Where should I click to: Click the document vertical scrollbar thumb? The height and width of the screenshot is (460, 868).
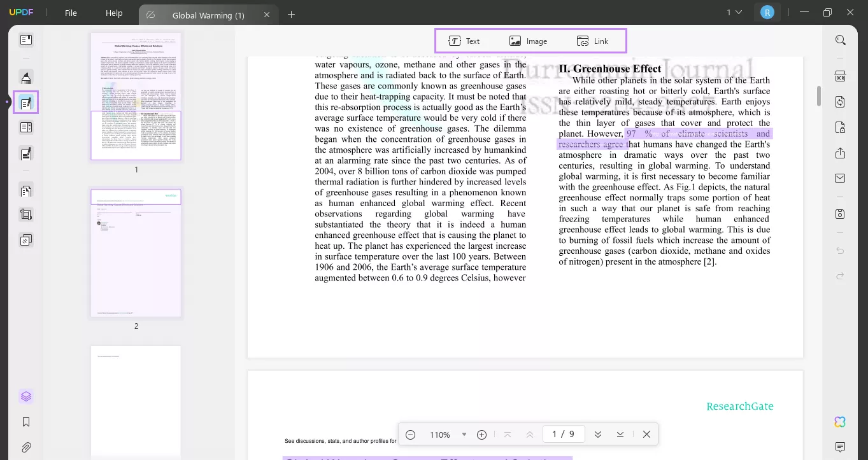pyautogui.click(x=819, y=95)
